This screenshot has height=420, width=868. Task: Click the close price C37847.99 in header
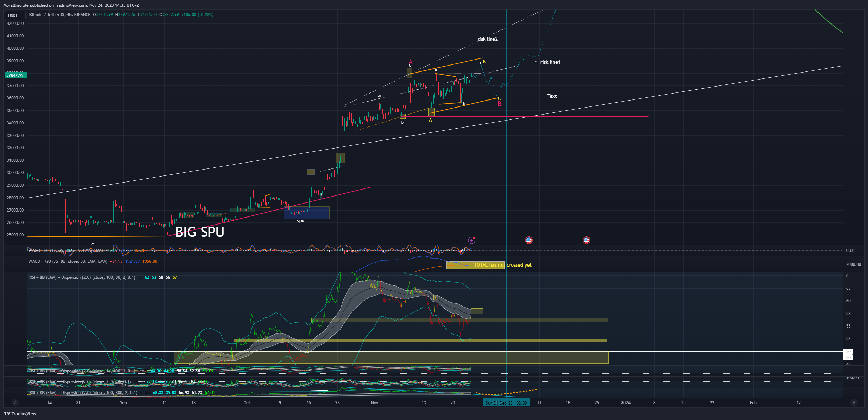(x=169, y=15)
